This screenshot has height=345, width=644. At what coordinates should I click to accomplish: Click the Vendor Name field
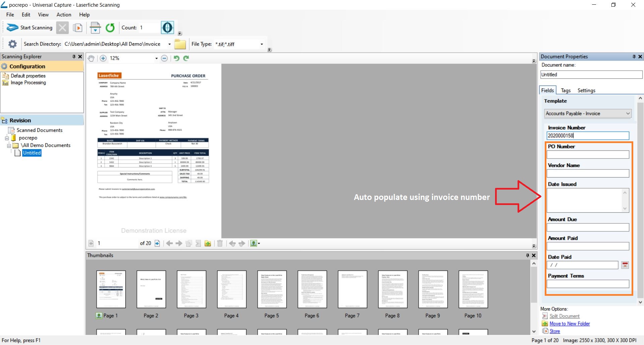coord(588,173)
